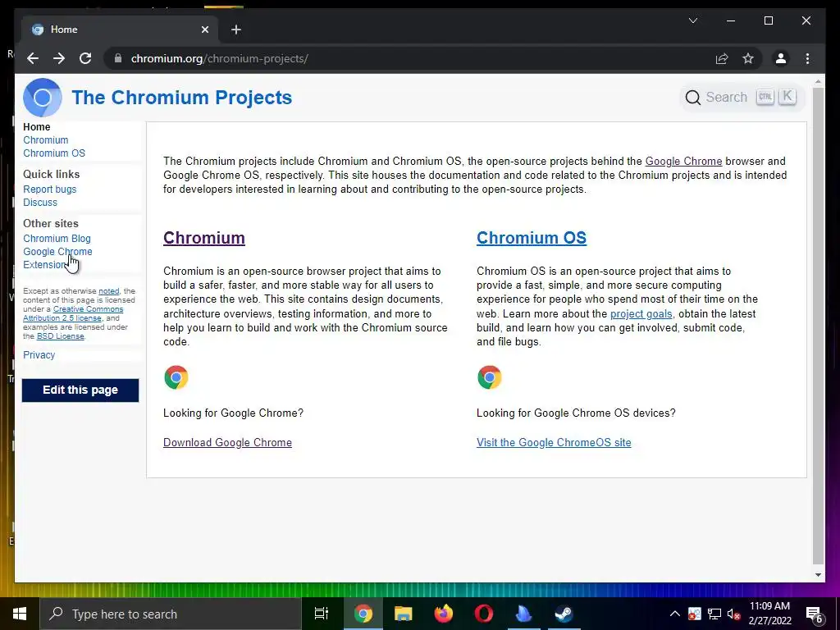
Task: Click the Edit this page button
Action: [80, 390]
